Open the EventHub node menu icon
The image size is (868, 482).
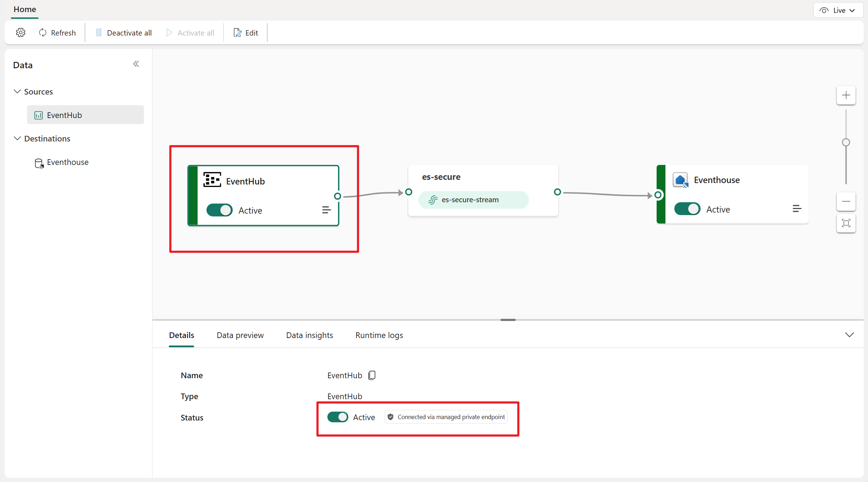[x=326, y=210]
